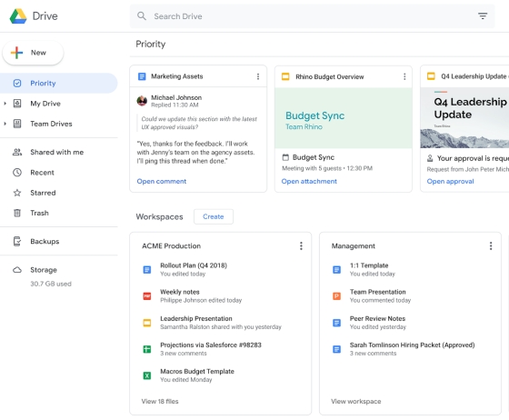Click the Storage cloud icon

pyautogui.click(x=17, y=270)
